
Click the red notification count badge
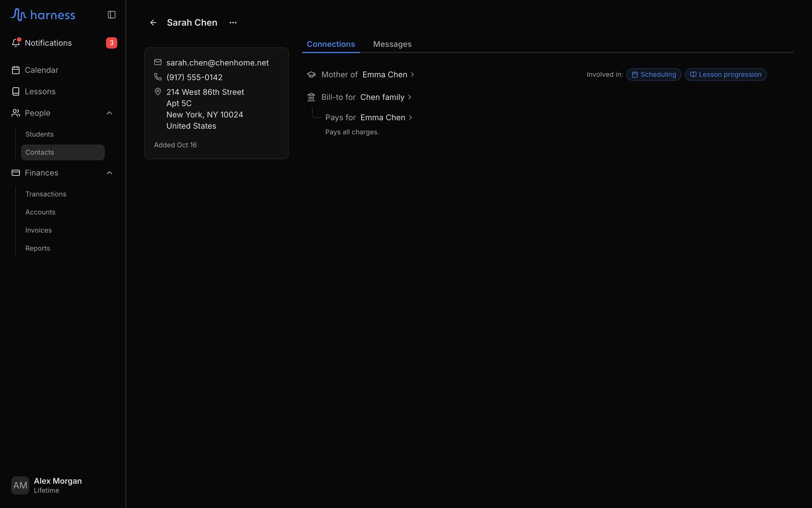111,43
